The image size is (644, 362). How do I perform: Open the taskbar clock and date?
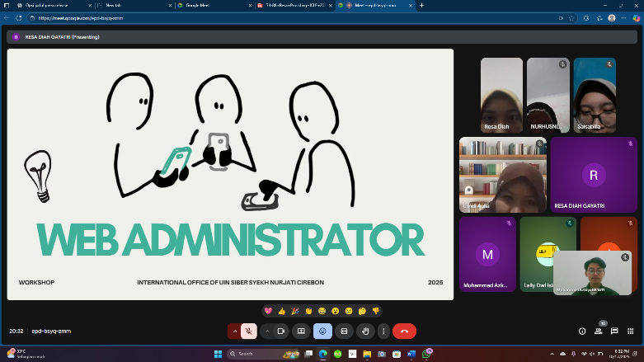621,354
